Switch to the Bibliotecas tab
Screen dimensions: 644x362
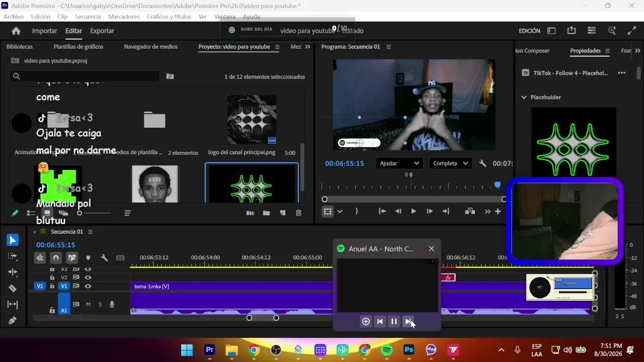20,47
